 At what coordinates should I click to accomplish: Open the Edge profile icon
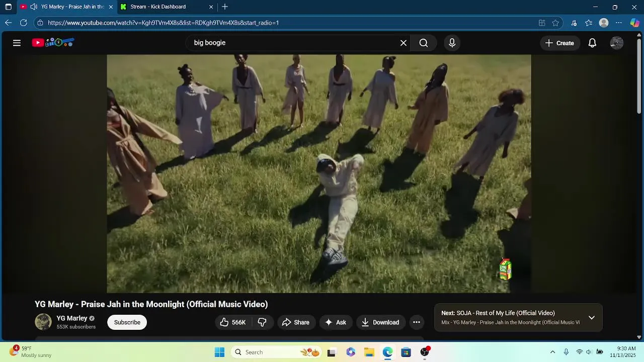coord(604,23)
